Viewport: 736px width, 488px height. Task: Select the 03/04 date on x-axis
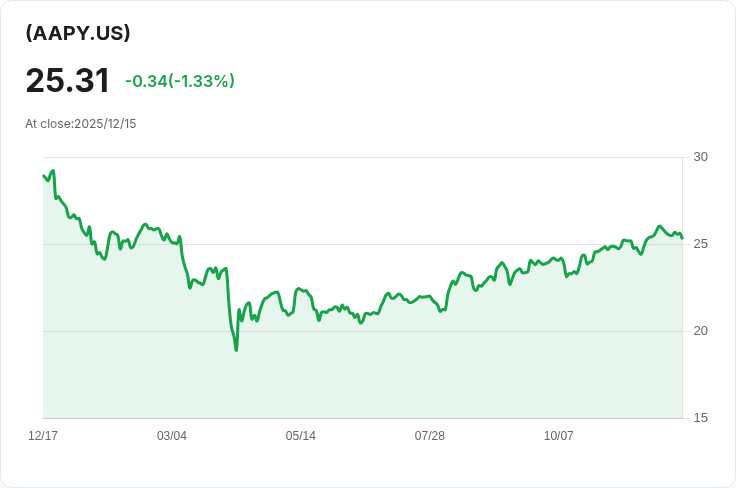pos(172,436)
